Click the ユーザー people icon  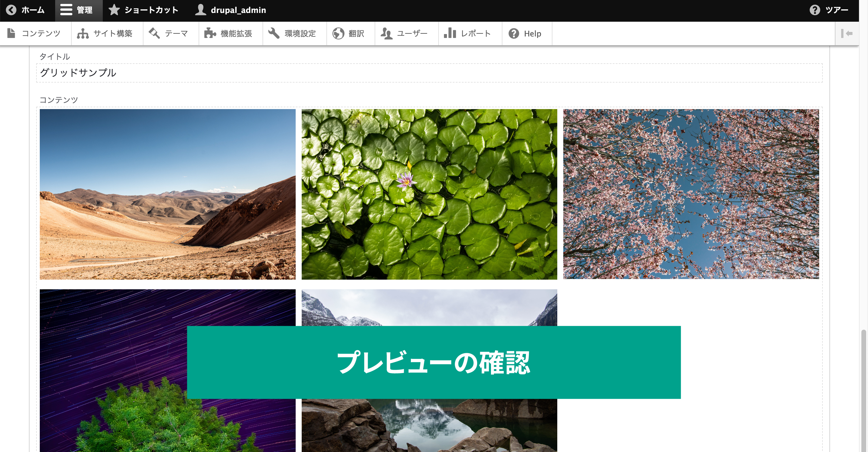(386, 33)
